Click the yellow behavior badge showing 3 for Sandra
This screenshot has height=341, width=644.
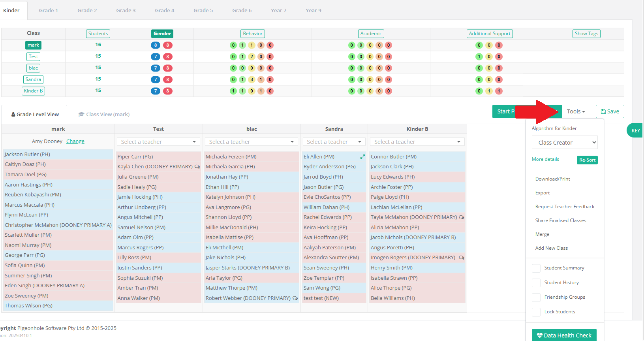click(252, 79)
